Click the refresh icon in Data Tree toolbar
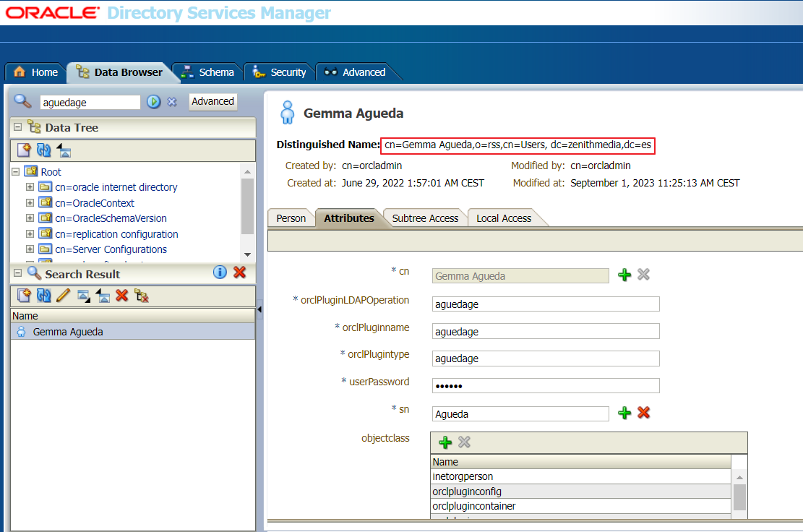Viewport: 803px width, 532px height. 44,150
